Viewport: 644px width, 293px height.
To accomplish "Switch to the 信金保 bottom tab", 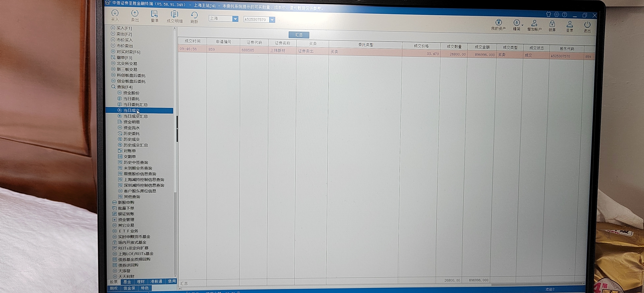I will (129, 288).
